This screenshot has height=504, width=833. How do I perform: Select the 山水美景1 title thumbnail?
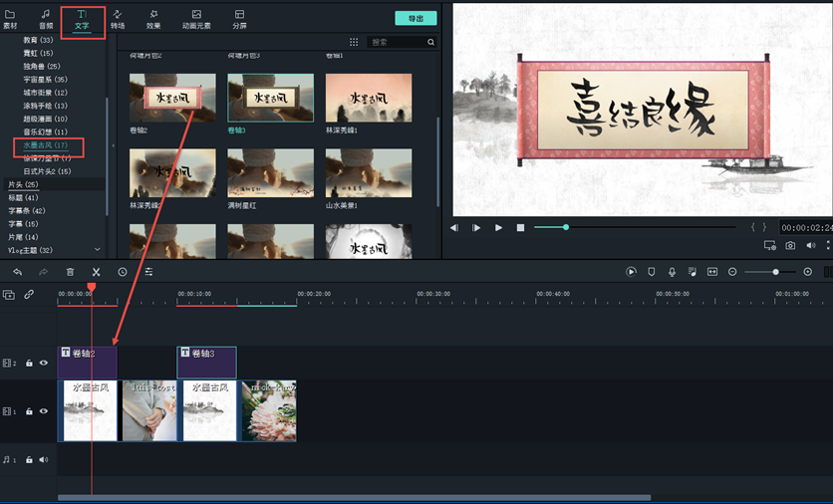coord(369,173)
